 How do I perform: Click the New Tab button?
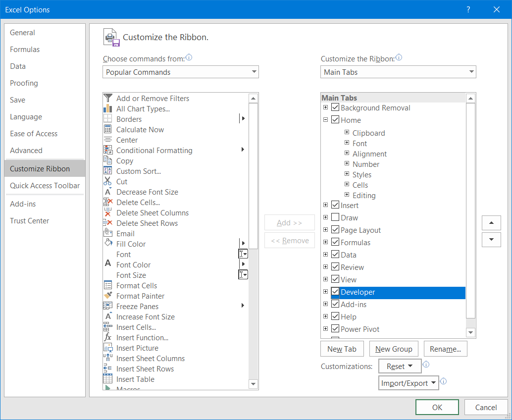[x=342, y=349]
